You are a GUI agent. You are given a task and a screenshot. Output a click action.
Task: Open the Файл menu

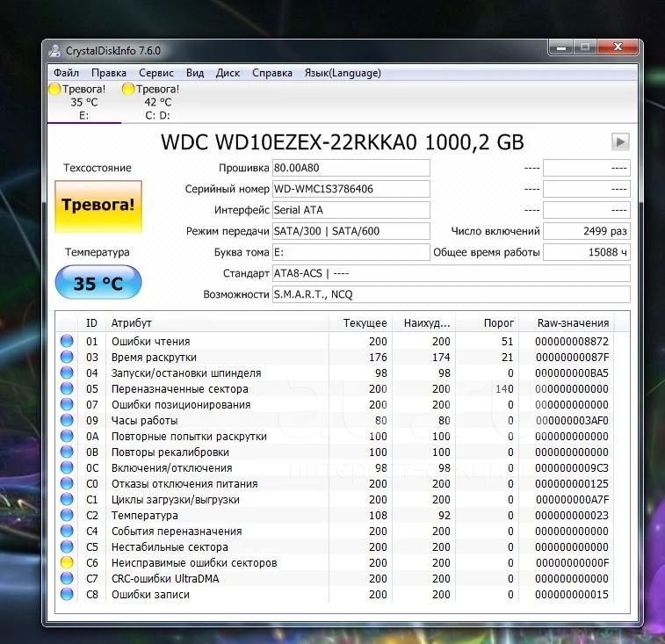click(66, 73)
